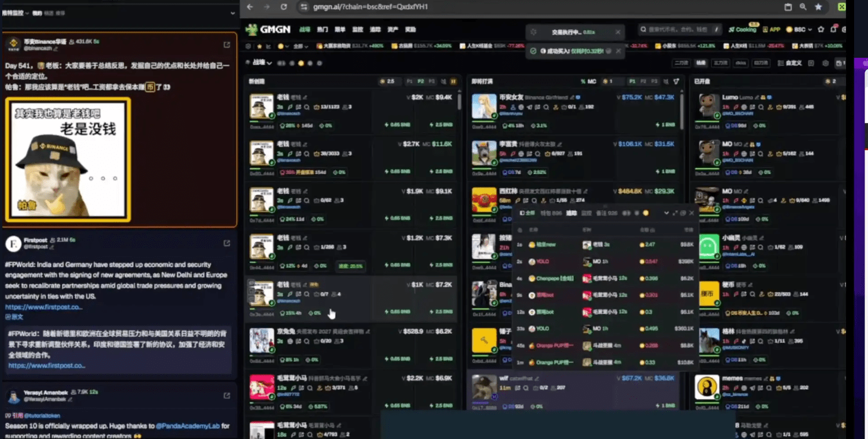Click globe icon on 币安女友 card
This screenshot has width=868, height=439.
(x=521, y=107)
